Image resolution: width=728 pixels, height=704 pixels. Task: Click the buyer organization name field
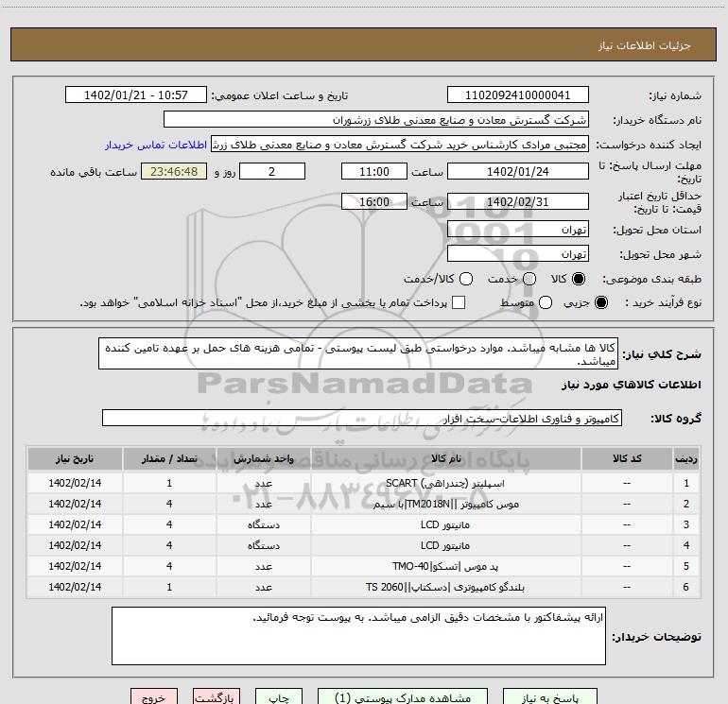pyautogui.click(x=376, y=120)
